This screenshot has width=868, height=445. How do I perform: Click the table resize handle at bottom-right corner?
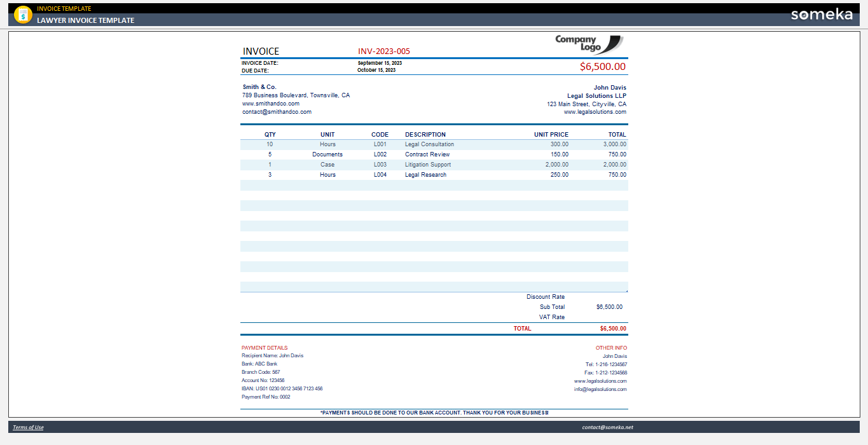click(x=626, y=291)
